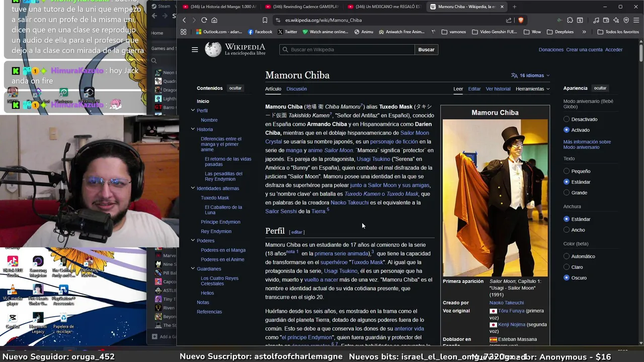Open the Brave Shields lion icon
Screen dimensions: 644x362
(x=520, y=20)
